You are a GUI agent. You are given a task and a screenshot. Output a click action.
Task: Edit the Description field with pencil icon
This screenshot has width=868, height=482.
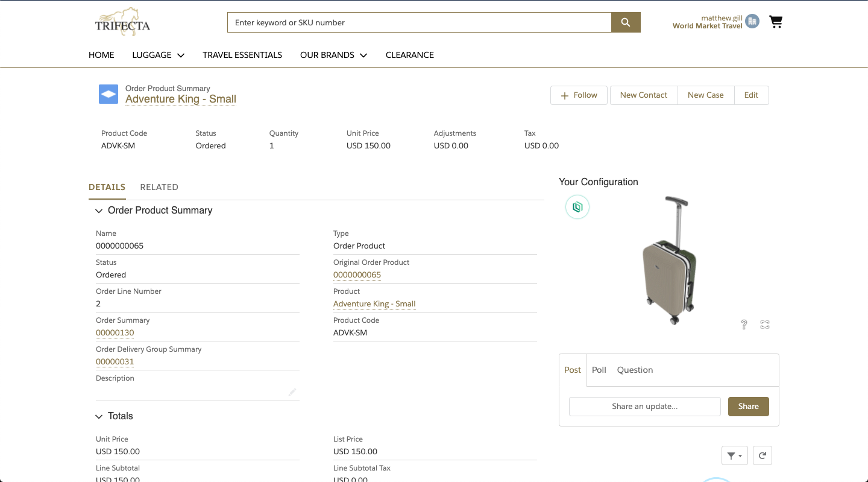292,392
